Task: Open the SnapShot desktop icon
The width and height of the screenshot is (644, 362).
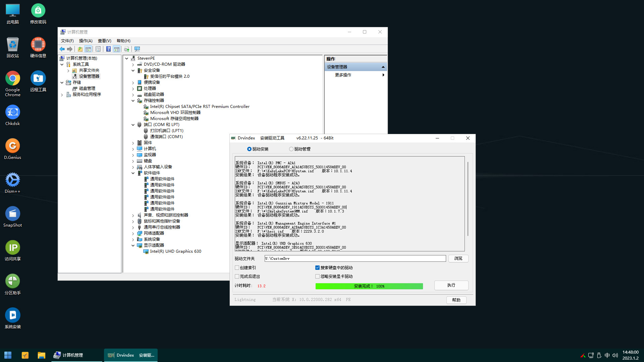Action: [x=13, y=217]
